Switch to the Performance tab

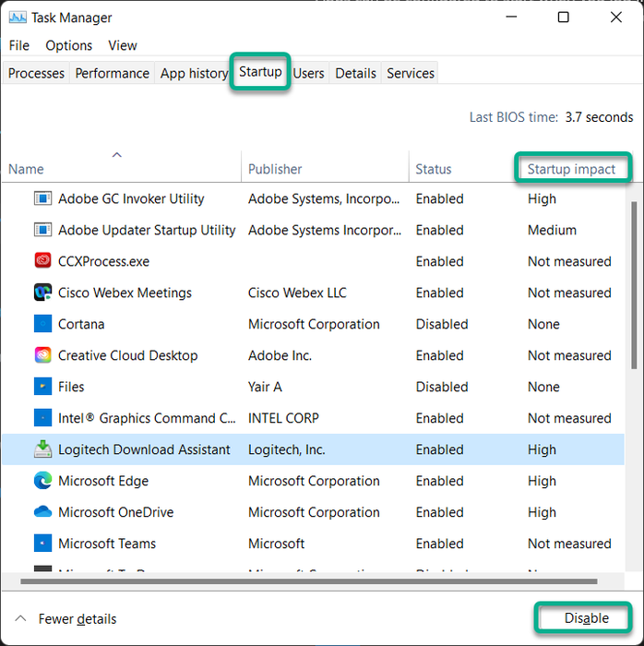tap(112, 73)
